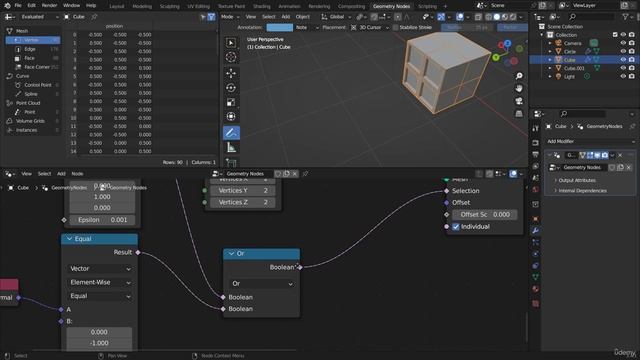Select the cursor tool in viewport toolbar
Image resolution: width=640 pixels, height=360 pixels.
(x=231, y=57)
